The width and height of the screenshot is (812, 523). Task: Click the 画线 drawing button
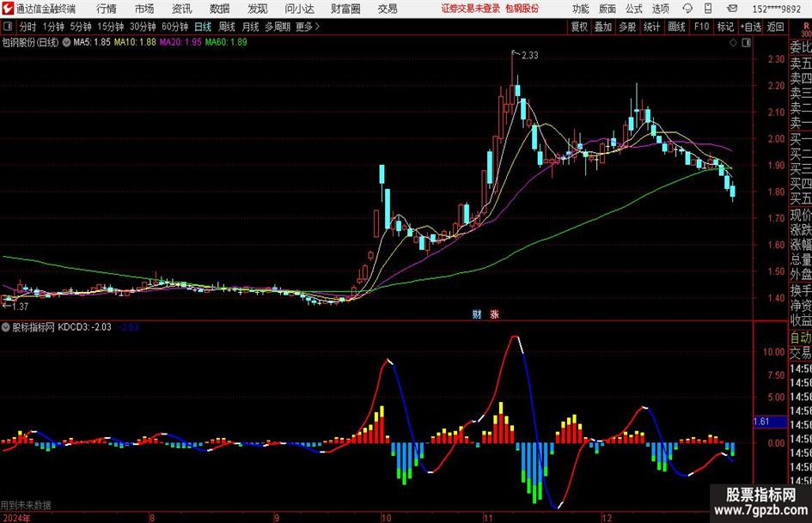point(676,27)
